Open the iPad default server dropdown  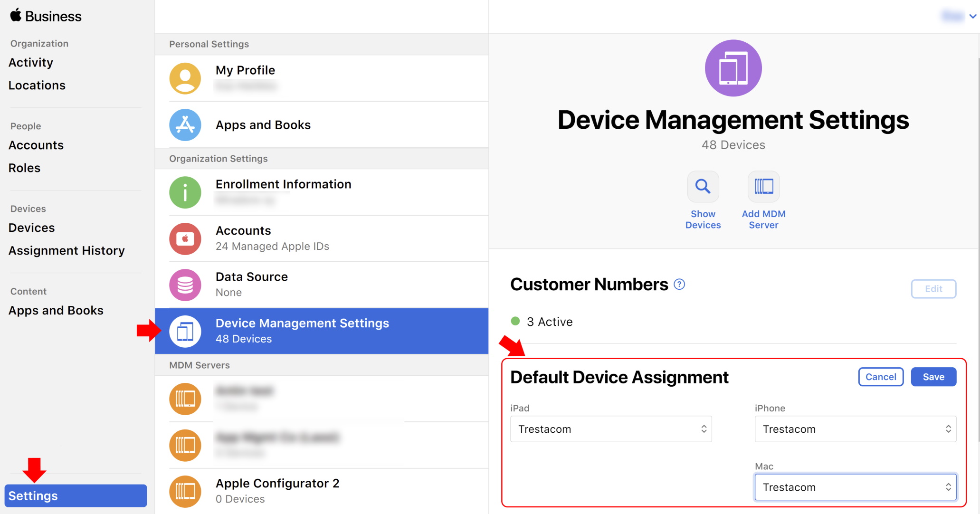[611, 429]
